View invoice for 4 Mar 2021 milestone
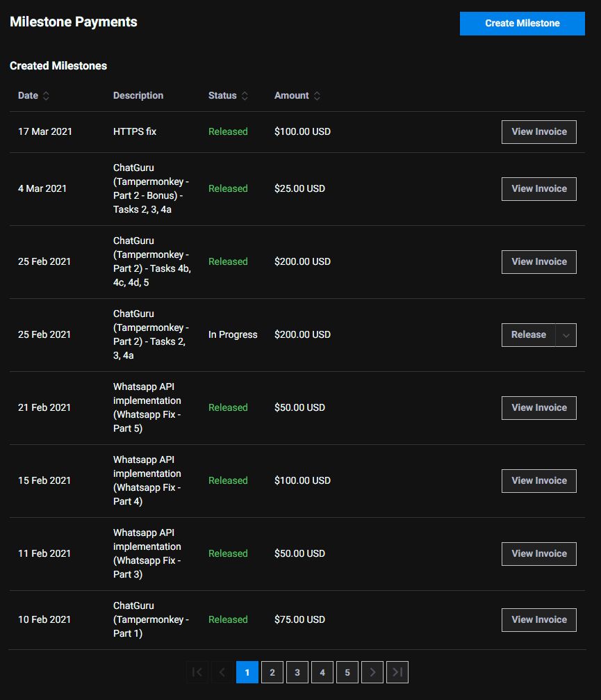The image size is (601, 700). [539, 188]
